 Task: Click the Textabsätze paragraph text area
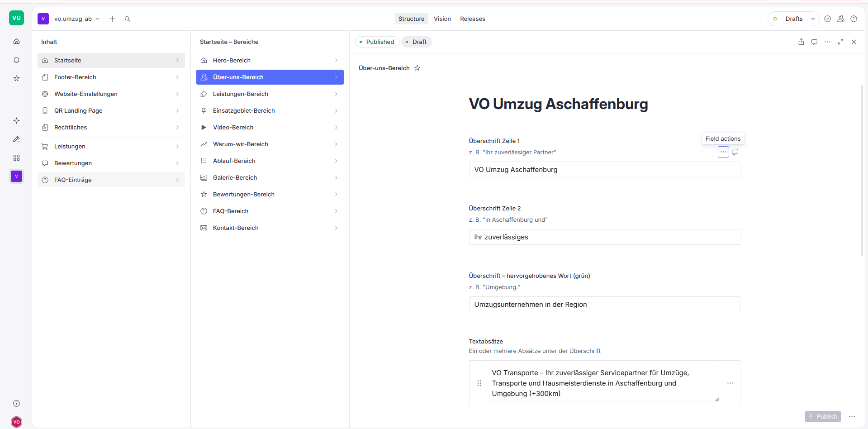602,383
